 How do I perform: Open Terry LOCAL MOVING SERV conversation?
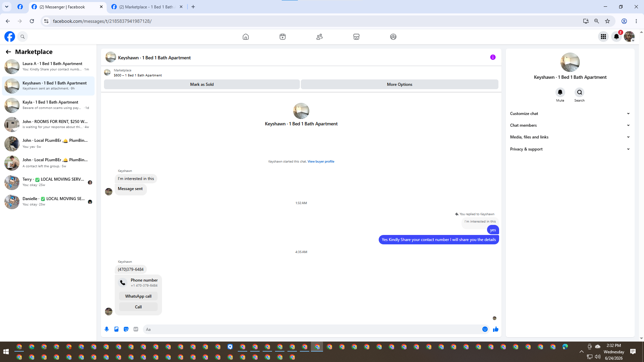point(48,182)
